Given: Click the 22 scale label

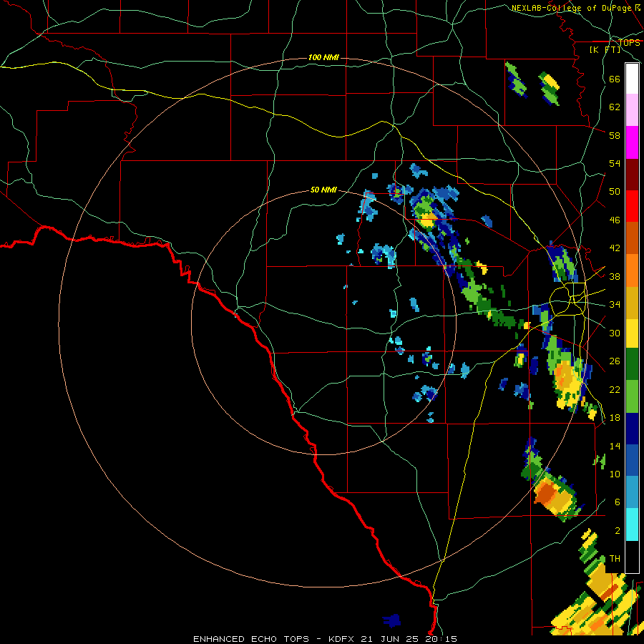Looking at the screenshot, I should 615,389.
